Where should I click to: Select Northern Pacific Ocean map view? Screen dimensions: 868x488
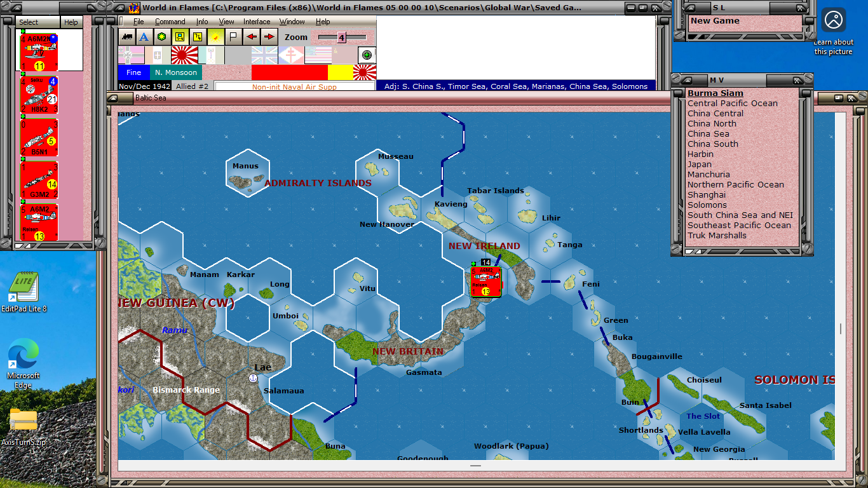coord(735,184)
